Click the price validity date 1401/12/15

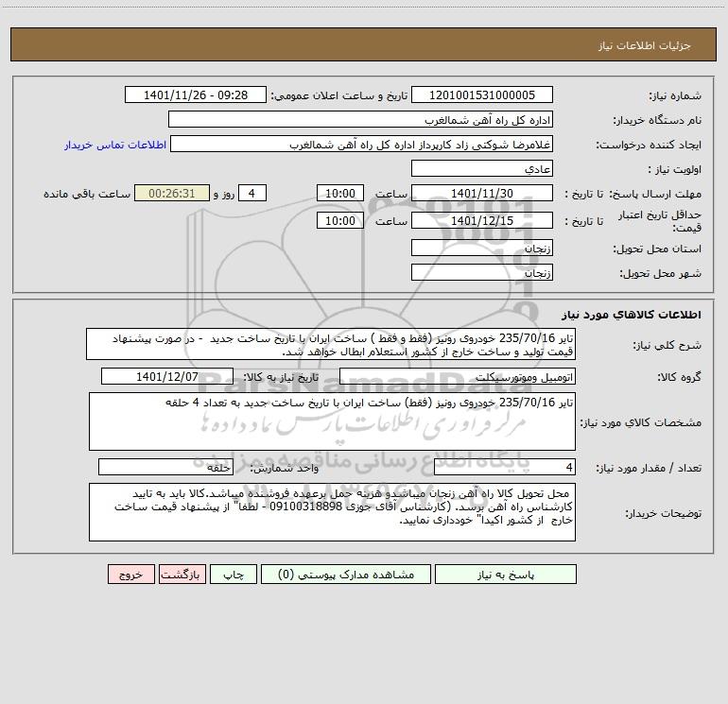[x=482, y=220]
